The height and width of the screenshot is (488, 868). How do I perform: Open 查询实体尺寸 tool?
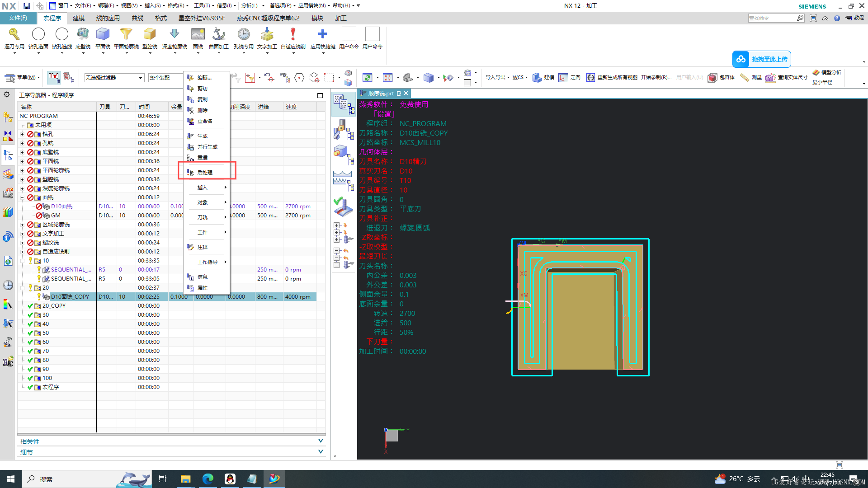787,78
